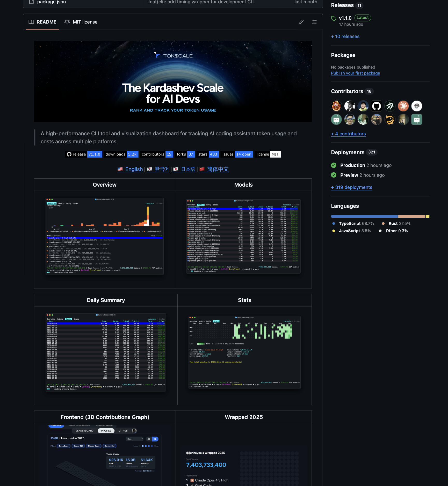Click the license MIT badge
This screenshot has height=486, width=448.
click(268, 154)
